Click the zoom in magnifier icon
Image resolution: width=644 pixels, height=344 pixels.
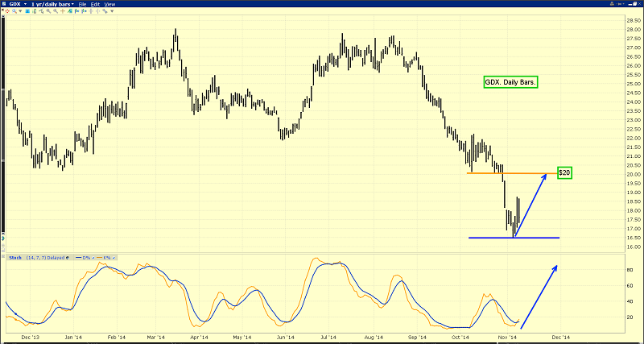pyautogui.click(x=48, y=11)
